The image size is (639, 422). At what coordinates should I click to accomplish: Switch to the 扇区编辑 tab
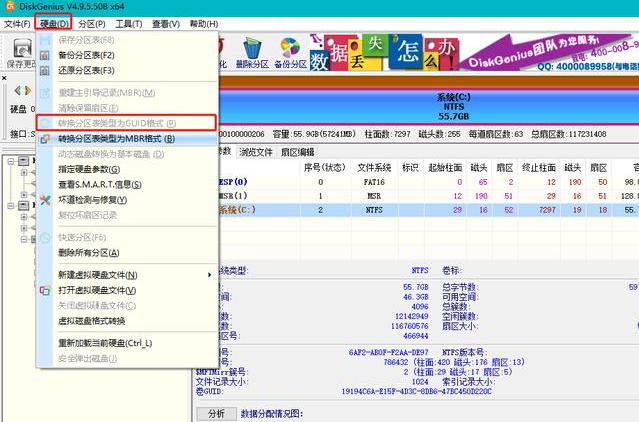[297, 152]
